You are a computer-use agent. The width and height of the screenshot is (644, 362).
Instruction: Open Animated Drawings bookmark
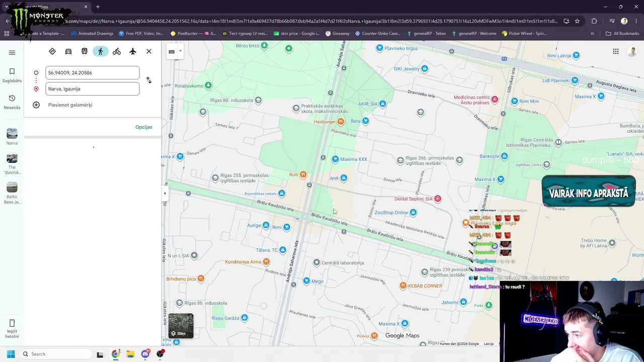click(92, 34)
